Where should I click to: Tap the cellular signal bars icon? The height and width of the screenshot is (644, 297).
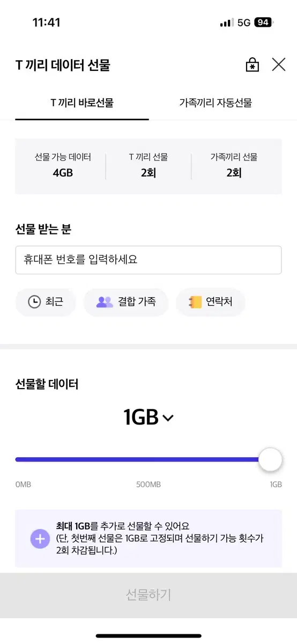pyautogui.click(x=227, y=23)
